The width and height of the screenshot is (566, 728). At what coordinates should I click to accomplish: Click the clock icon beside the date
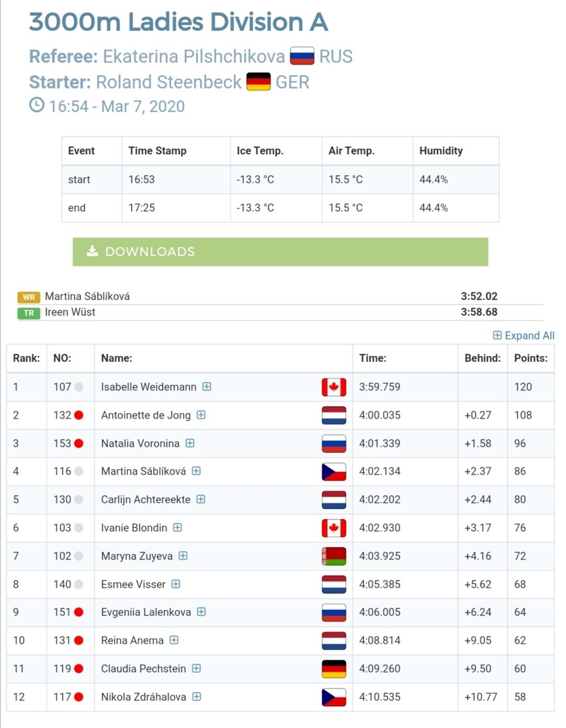36,106
